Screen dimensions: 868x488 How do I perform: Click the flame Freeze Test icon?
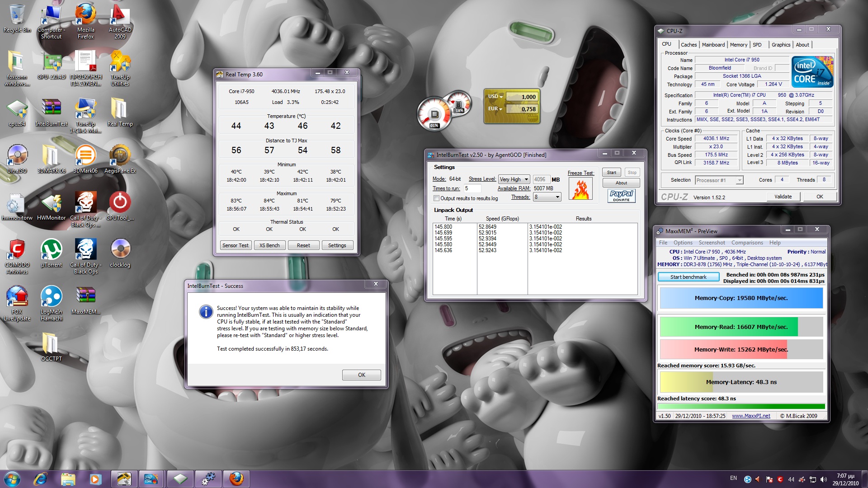point(580,189)
